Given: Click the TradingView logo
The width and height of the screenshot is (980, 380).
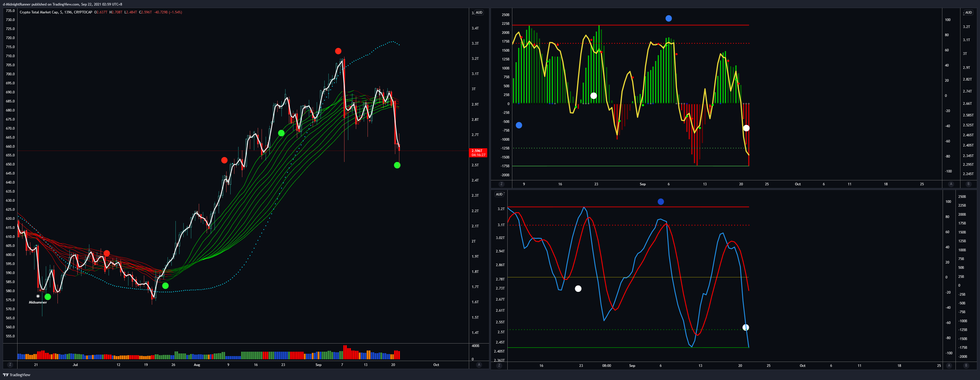Looking at the screenshot, I should click(17, 375).
